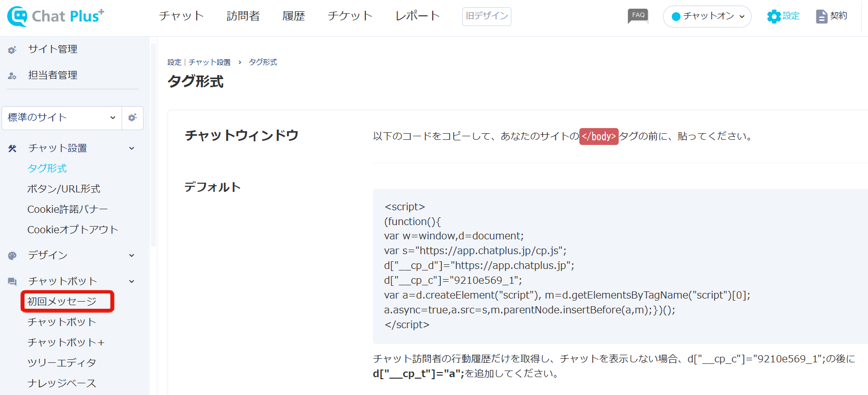Open the レポート top menu
This screenshot has width=868, height=395.
tap(418, 16)
